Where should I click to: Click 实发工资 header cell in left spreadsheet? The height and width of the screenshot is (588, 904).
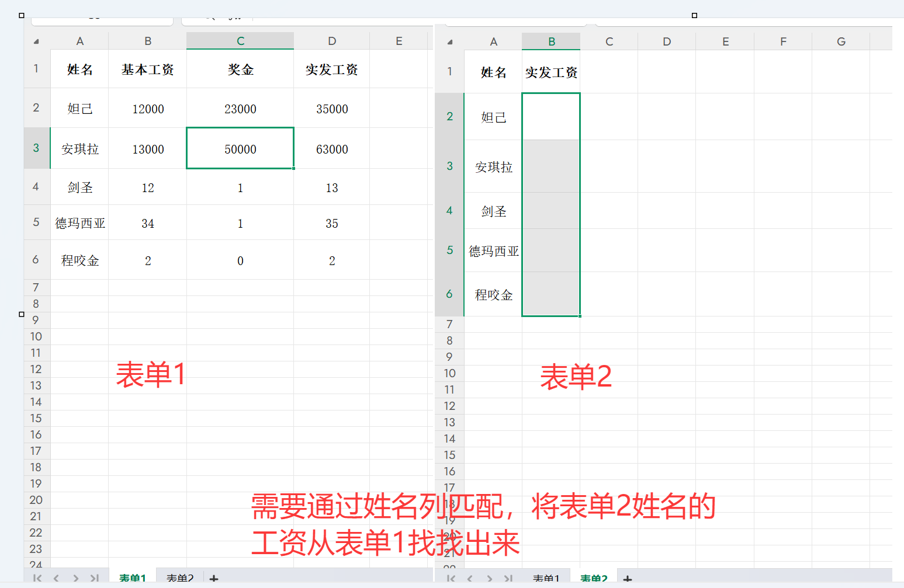332,69
